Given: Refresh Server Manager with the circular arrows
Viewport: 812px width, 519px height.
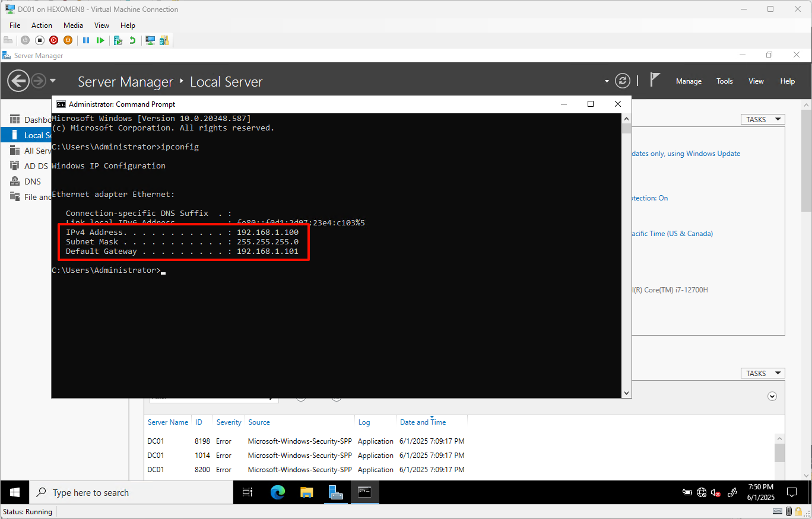Looking at the screenshot, I should click(x=623, y=81).
